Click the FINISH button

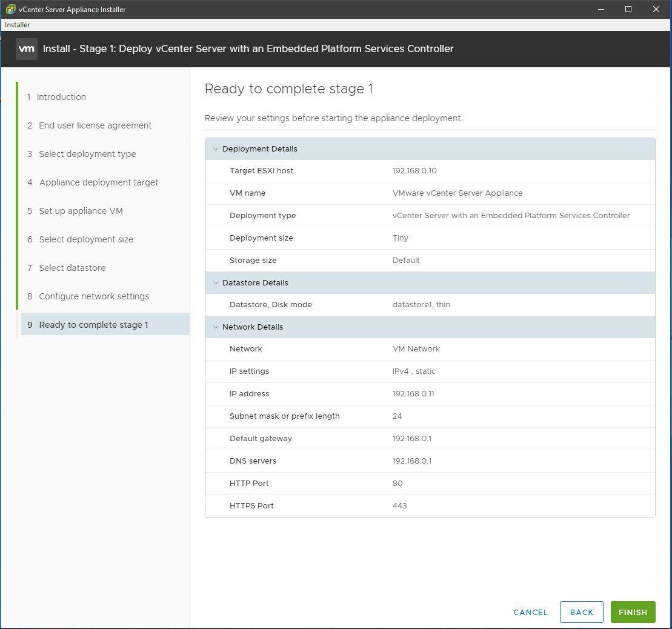pos(633,612)
